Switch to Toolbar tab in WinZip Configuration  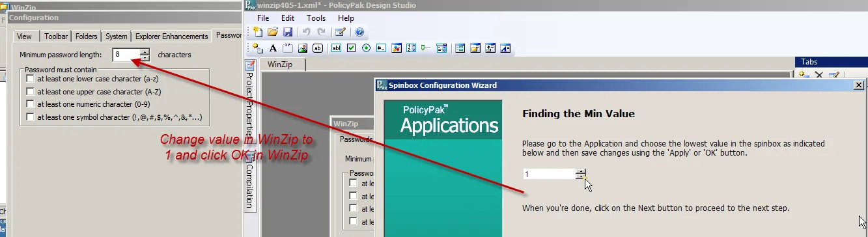coord(56,36)
